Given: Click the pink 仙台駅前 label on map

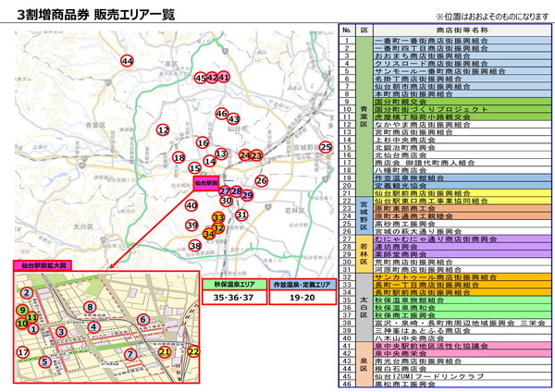Looking at the screenshot, I should coord(206,183).
